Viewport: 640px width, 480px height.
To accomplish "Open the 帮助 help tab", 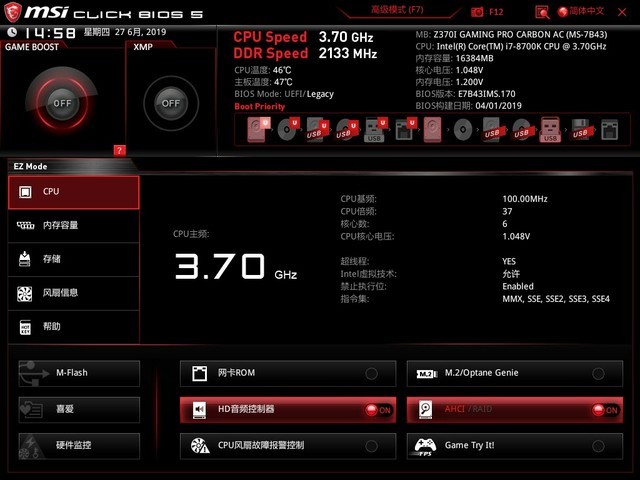I will coord(74,327).
